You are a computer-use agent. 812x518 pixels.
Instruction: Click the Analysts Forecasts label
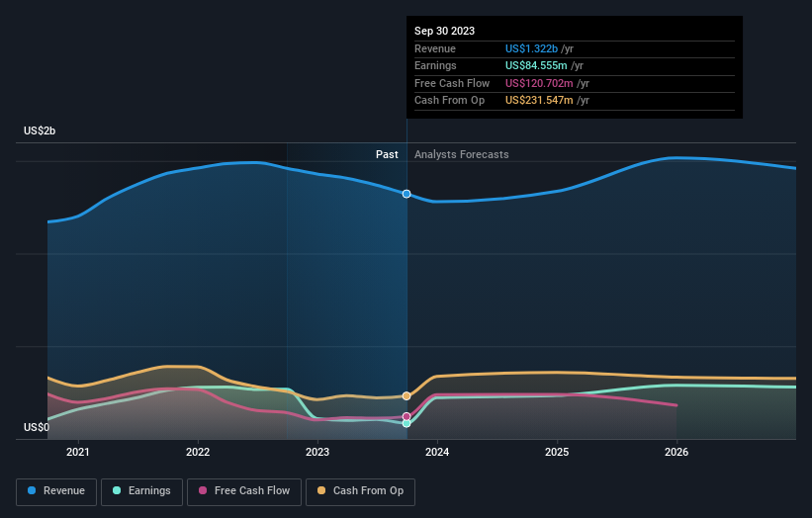click(462, 154)
